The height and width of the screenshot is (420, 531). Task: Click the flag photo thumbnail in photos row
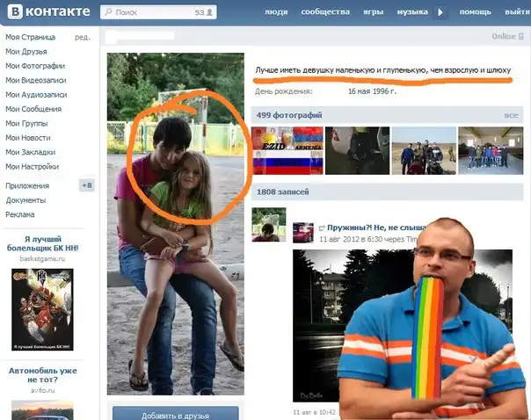[x=287, y=150]
